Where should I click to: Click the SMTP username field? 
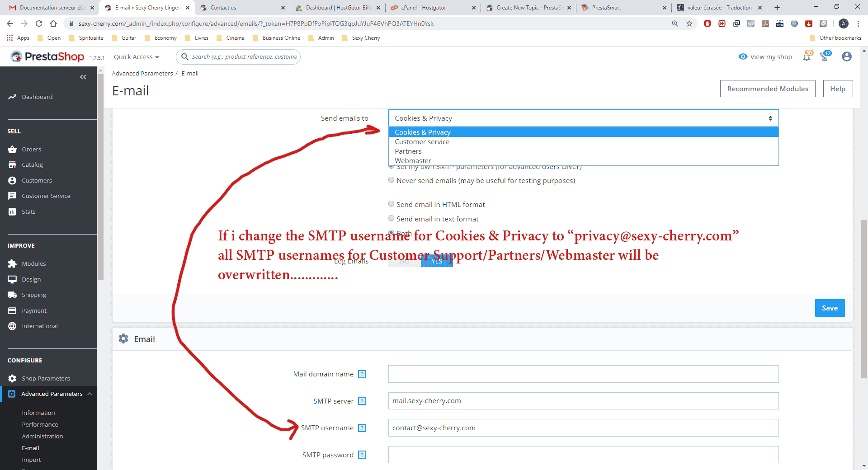click(x=583, y=428)
